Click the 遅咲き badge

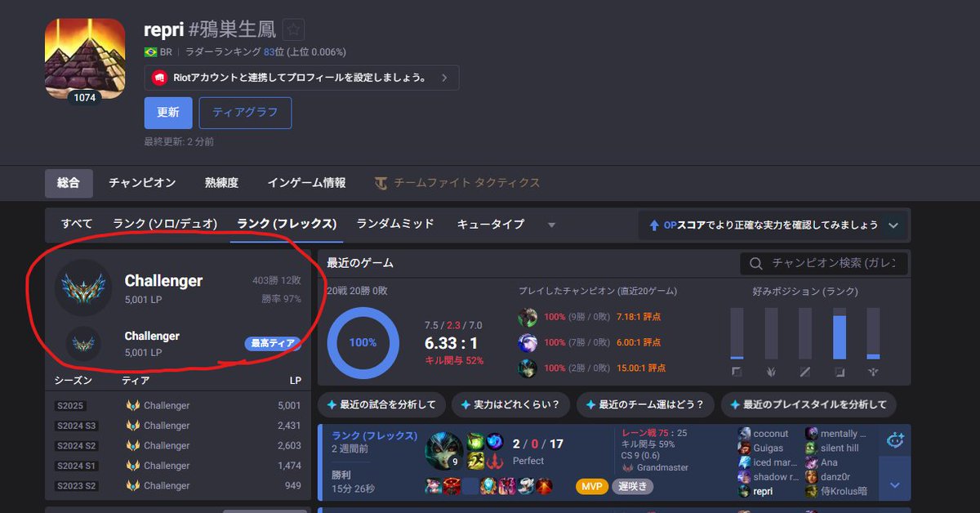(x=632, y=487)
